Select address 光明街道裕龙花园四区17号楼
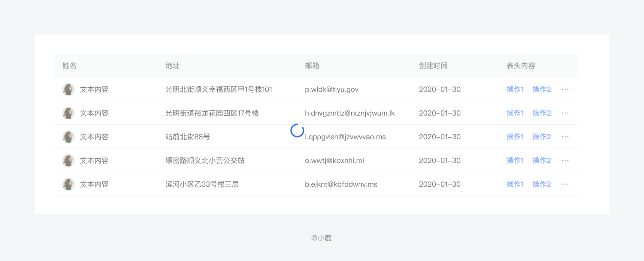Screen dimensions: 644x261 tap(212, 113)
